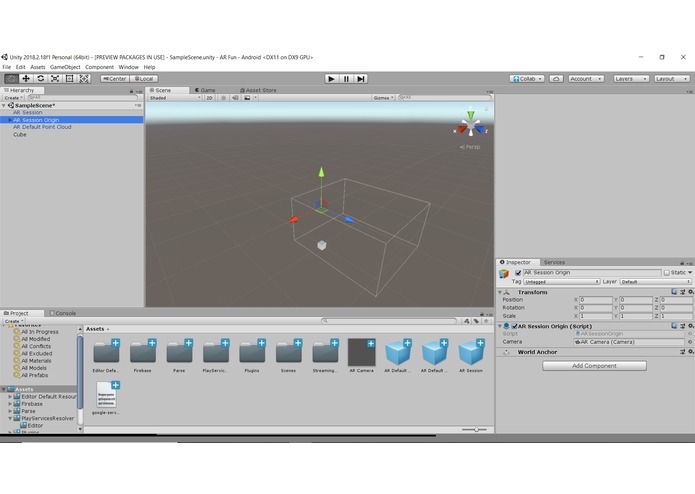The image size is (695, 494).
Task: Select the Scale tool
Action: coord(55,79)
